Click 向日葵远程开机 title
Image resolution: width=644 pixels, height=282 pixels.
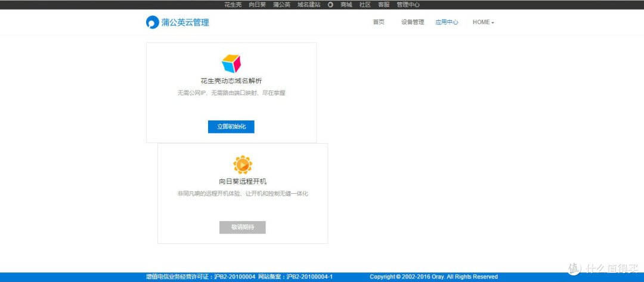pyautogui.click(x=243, y=181)
